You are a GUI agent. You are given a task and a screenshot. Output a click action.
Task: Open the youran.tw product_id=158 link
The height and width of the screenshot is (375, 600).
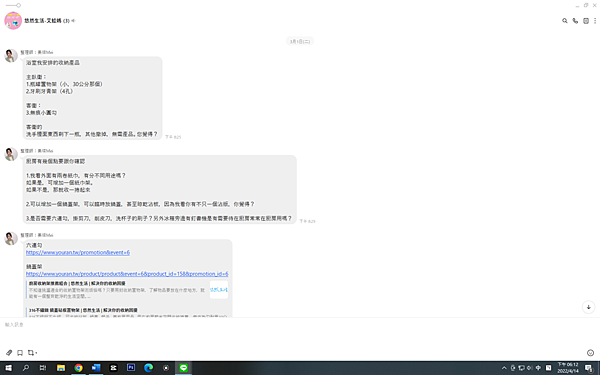click(127, 274)
